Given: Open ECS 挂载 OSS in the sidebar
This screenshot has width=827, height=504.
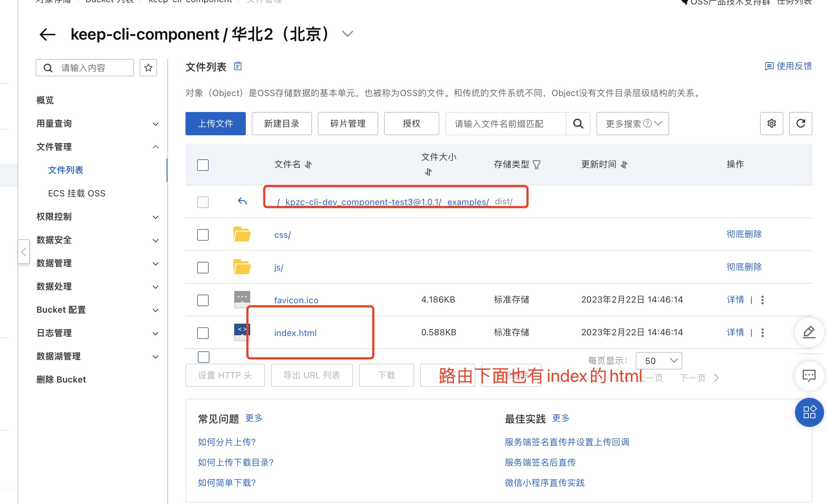Looking at the screenshot, I should (x=77, y=193).
